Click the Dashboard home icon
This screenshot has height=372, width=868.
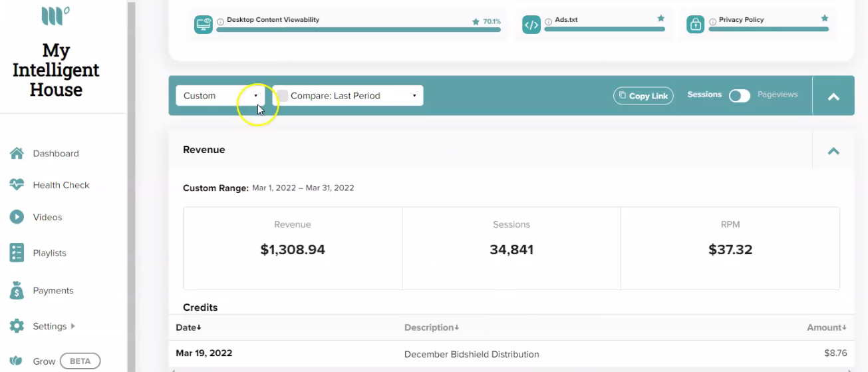(17, 154)
